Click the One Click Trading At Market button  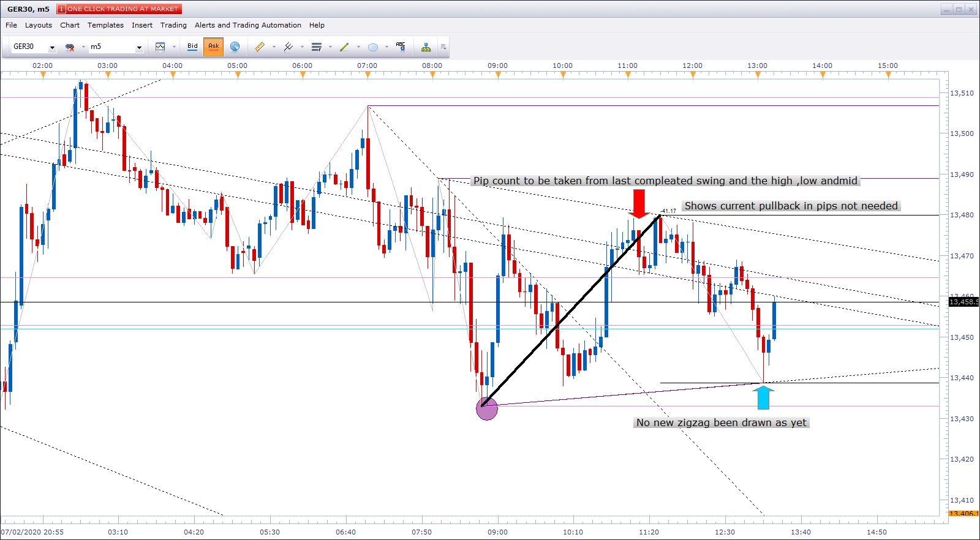click(x=119, y=9)
